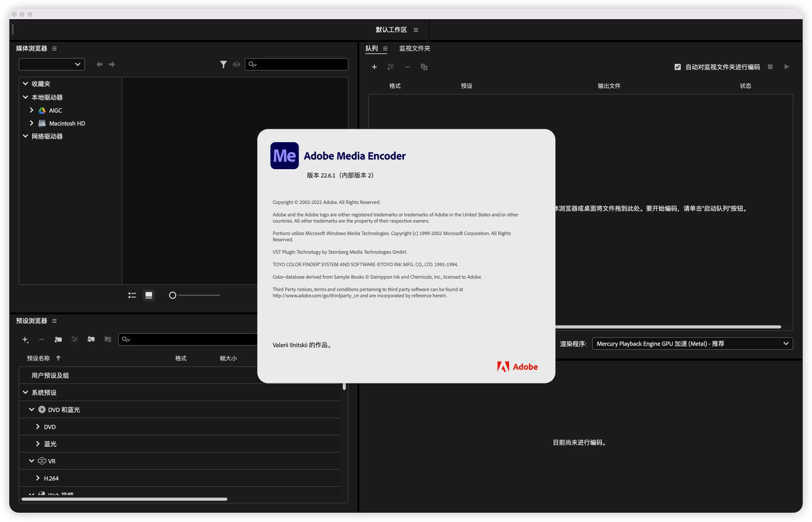Switch media browser to thumbnail view
Screen dimensions: 812x522
[x=149, y=295]
